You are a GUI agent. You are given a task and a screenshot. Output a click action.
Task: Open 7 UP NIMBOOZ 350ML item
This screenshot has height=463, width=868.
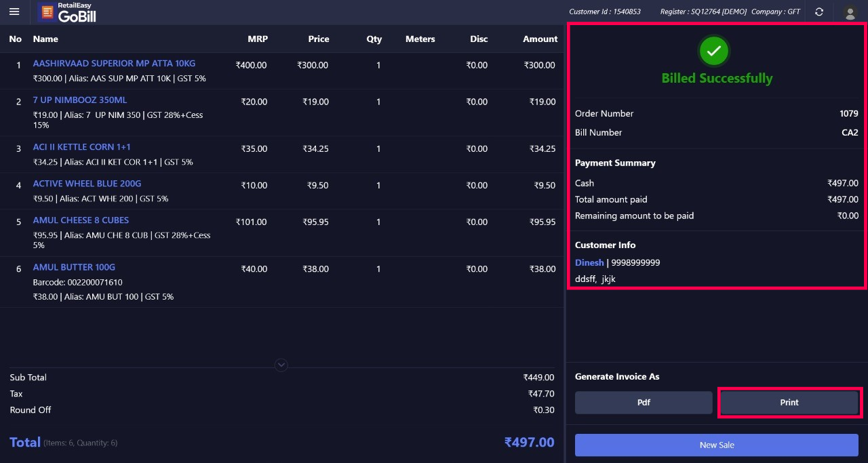pos(80,100)
